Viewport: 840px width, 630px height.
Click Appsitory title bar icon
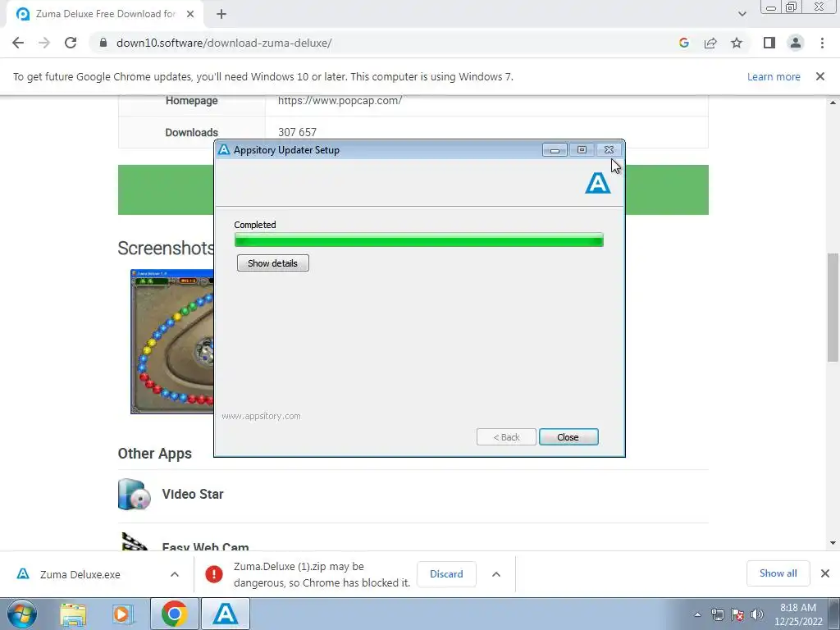click(224, 149)
